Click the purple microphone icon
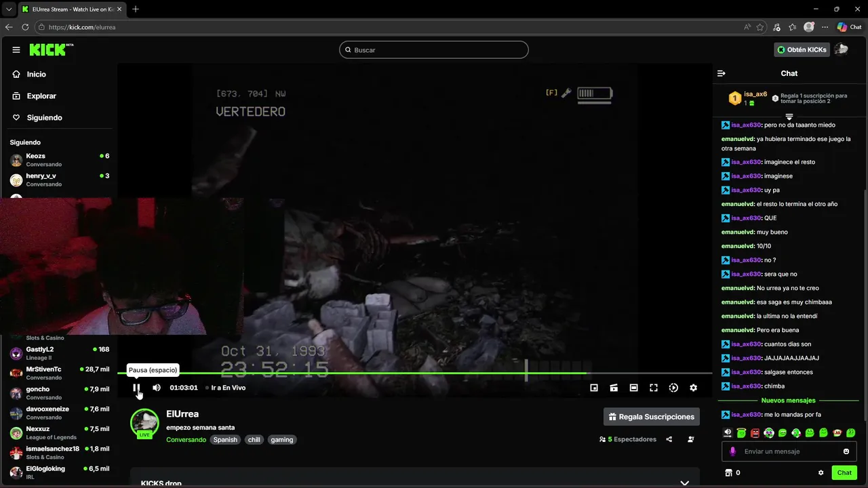The image size is (868, 488). (732, 451)
